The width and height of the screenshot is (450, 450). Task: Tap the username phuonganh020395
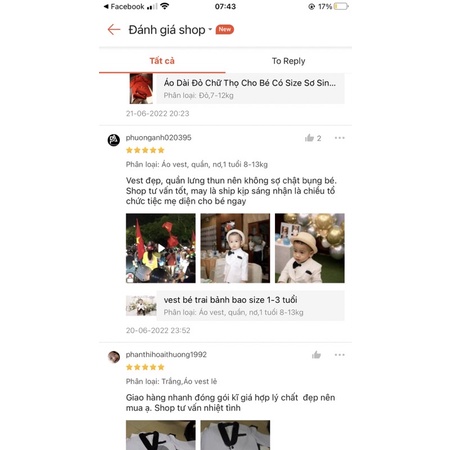159,138
